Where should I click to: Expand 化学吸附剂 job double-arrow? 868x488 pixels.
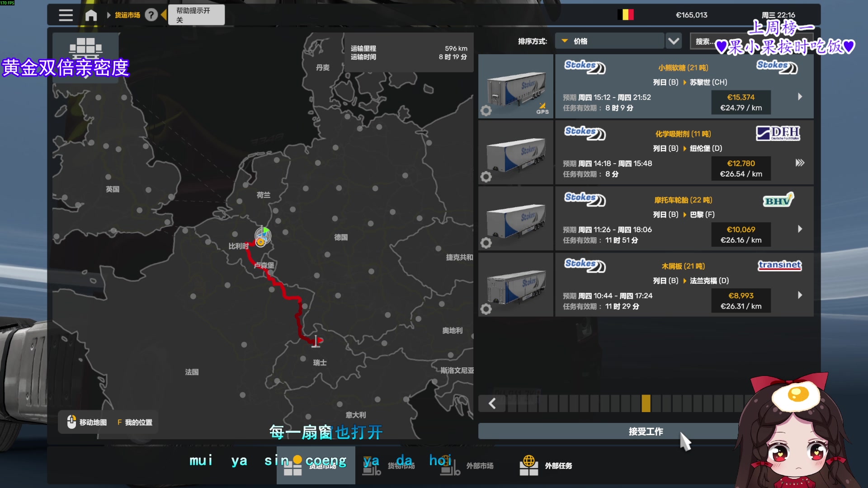(800, 163)
